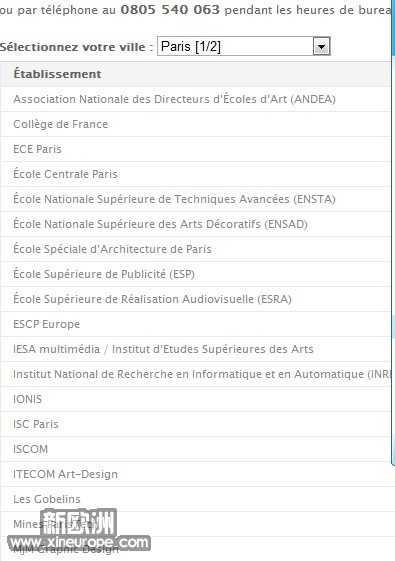Pick École Centrale Paris

coord(195,174)
